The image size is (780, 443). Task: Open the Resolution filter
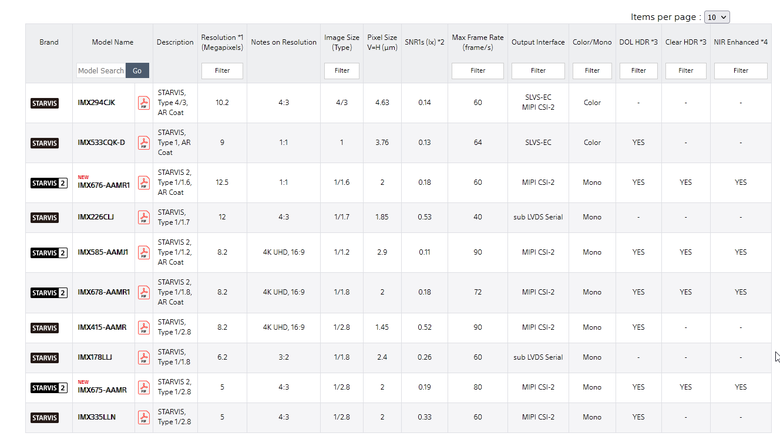(x=222, y=71)
